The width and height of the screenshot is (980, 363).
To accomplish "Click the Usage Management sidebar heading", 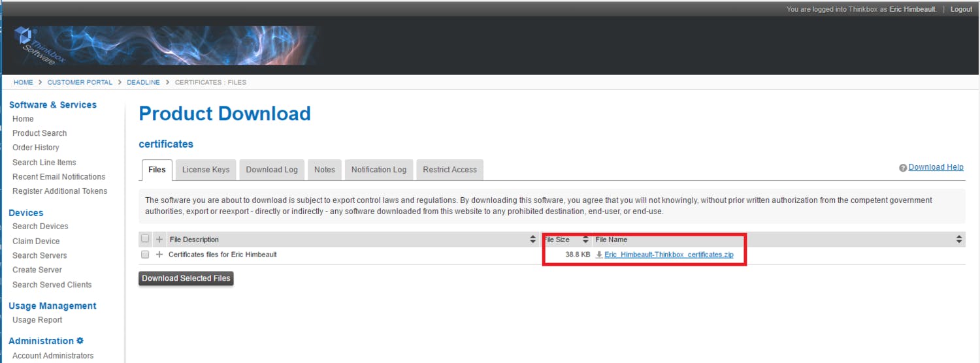I will (52, 306).
